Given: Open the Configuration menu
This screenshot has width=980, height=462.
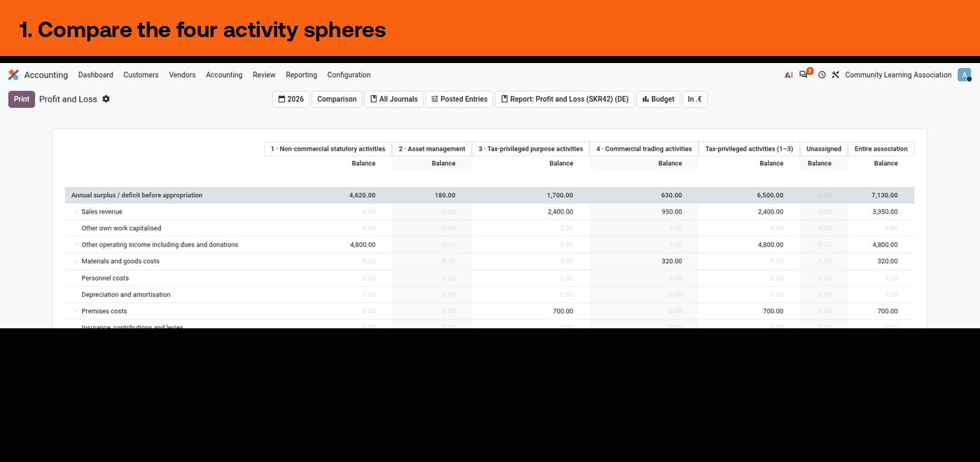Looking at the screenshot, I should pyautogui.click(x=349, y=75).
